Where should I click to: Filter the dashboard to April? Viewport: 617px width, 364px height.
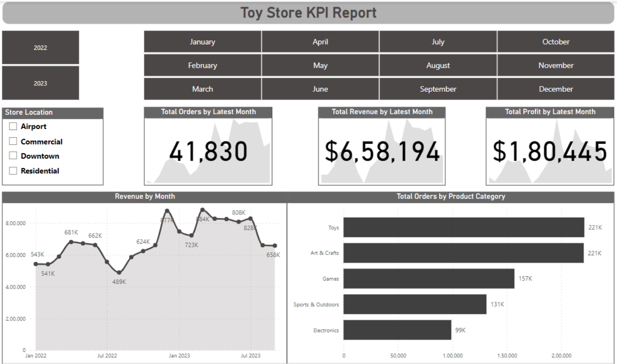[320, 42]
